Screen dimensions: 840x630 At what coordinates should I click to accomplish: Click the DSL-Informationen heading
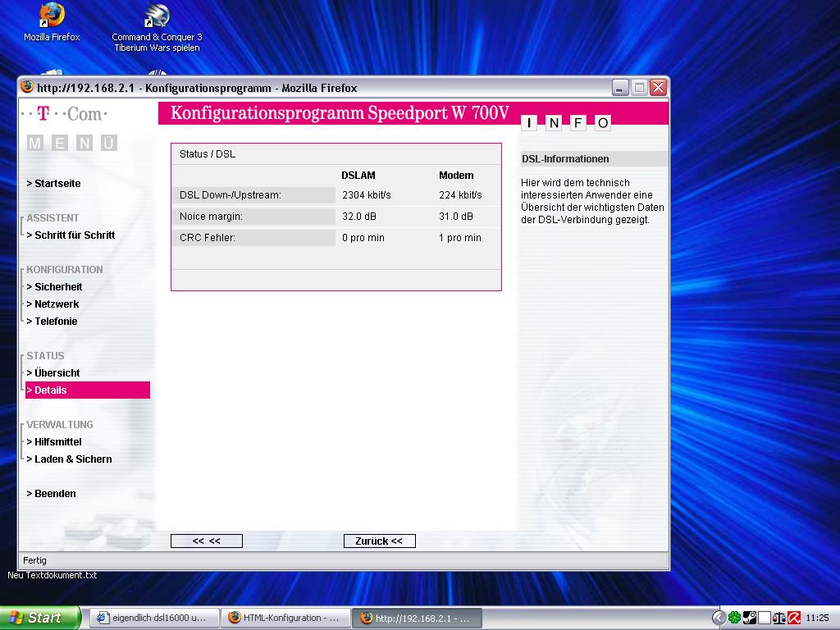(x=565, y=159)
